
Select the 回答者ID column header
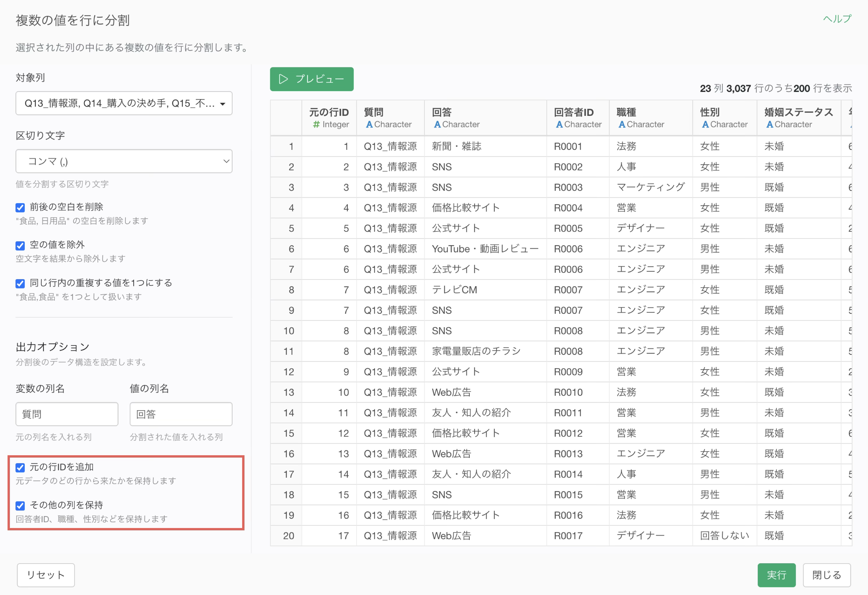pos(578,118)
